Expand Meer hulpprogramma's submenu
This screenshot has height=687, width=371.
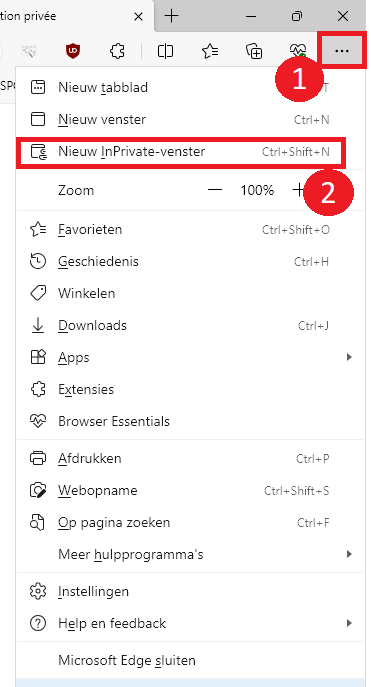(x=349, y=554)
